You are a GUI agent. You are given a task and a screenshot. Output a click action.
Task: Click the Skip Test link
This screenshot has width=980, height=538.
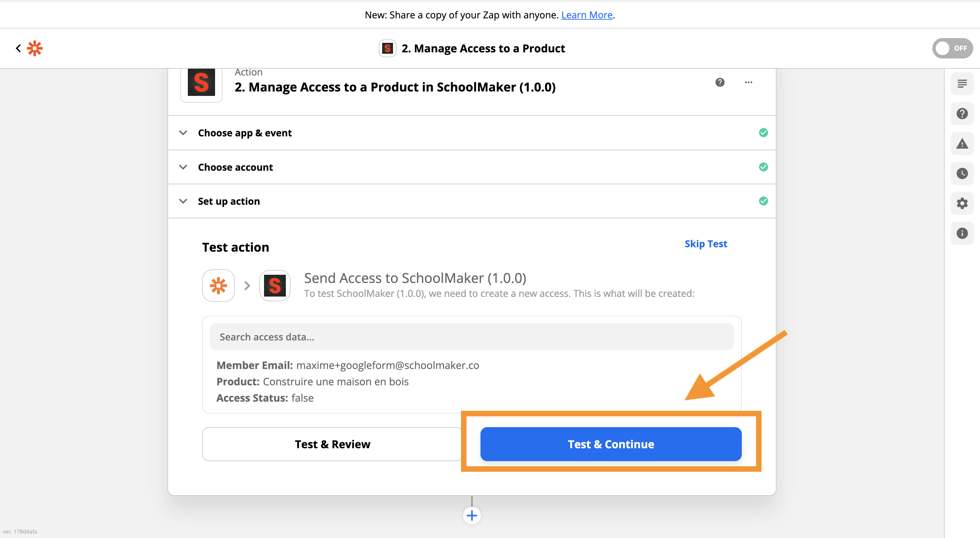point(705,244)
